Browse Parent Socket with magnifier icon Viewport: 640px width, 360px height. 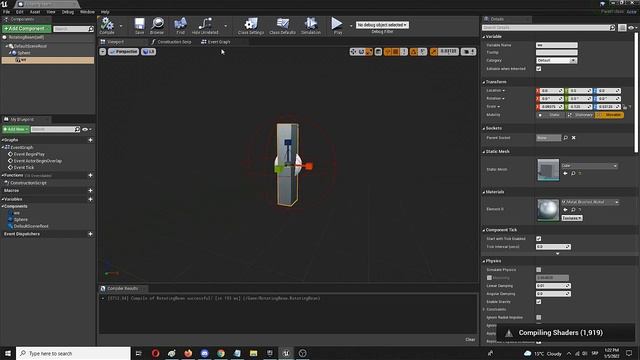coord(566,138)
